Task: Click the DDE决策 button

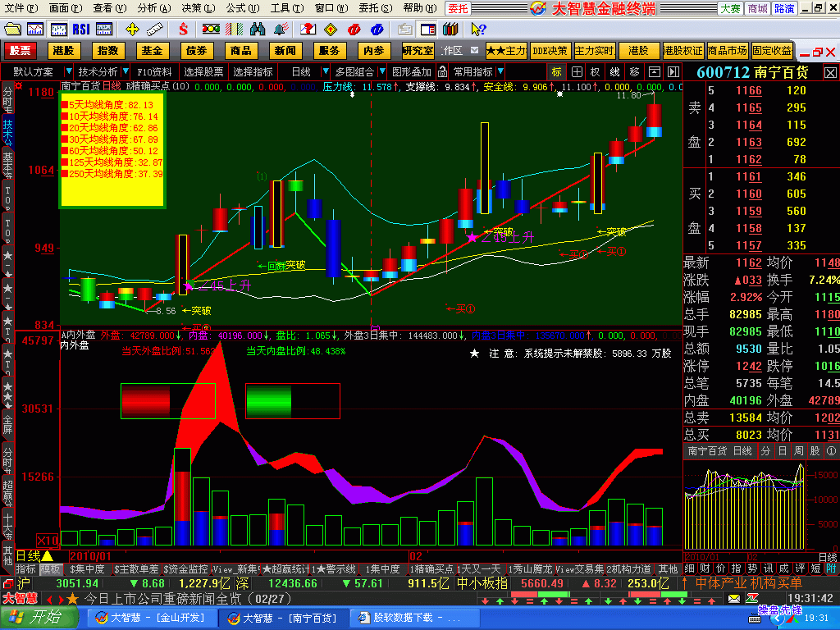Action: click(550, 50)
